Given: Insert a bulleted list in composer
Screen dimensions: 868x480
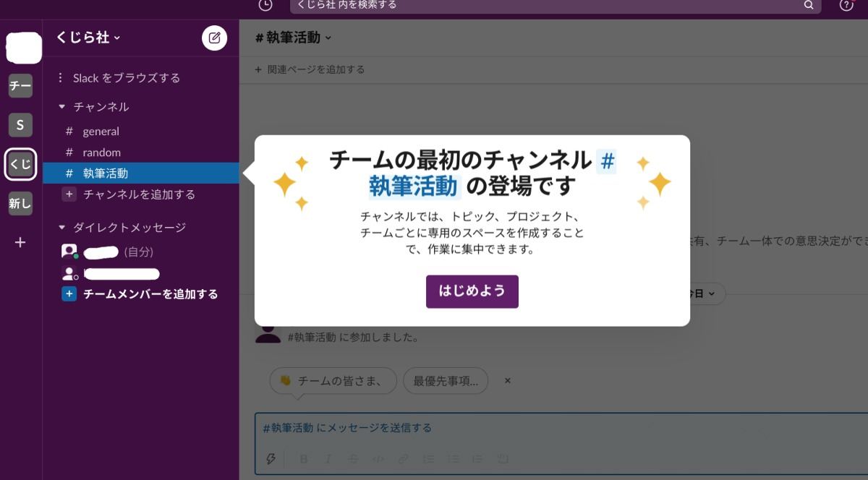Looking at the screenshot, I should [x=453, y=458].
